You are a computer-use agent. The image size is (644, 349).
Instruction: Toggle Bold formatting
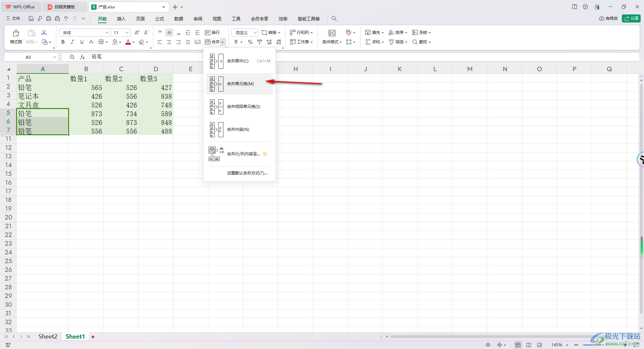(x=63, y=42)
